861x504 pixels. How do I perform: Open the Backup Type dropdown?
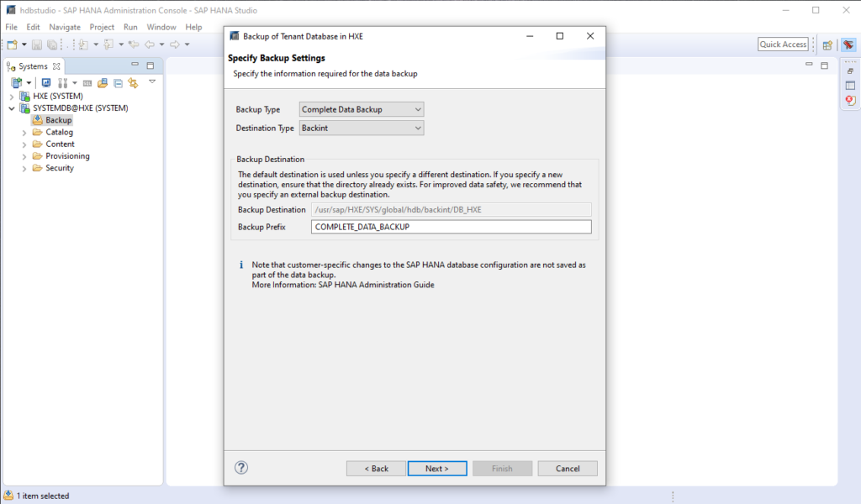[x=362, y=109]
